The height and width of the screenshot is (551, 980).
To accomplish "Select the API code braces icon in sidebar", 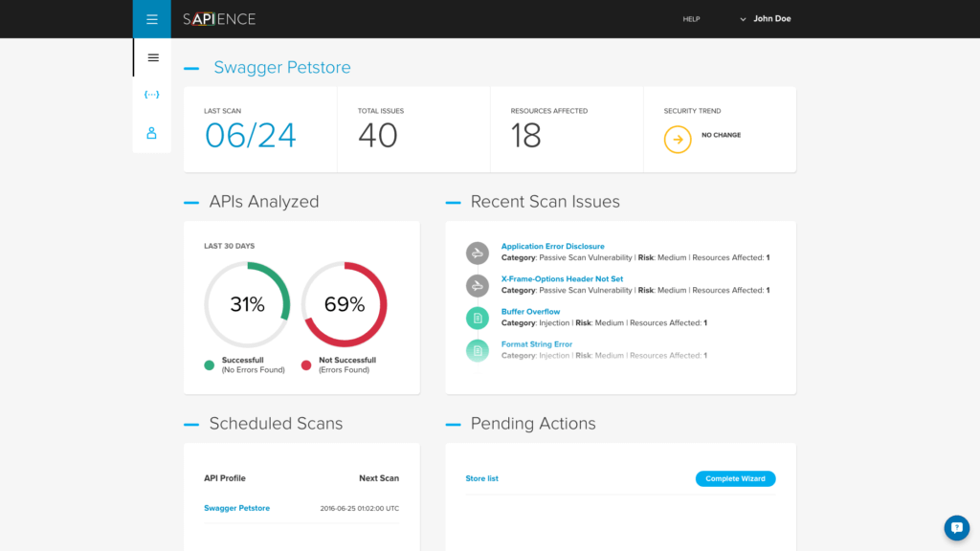I will [151, 94].
